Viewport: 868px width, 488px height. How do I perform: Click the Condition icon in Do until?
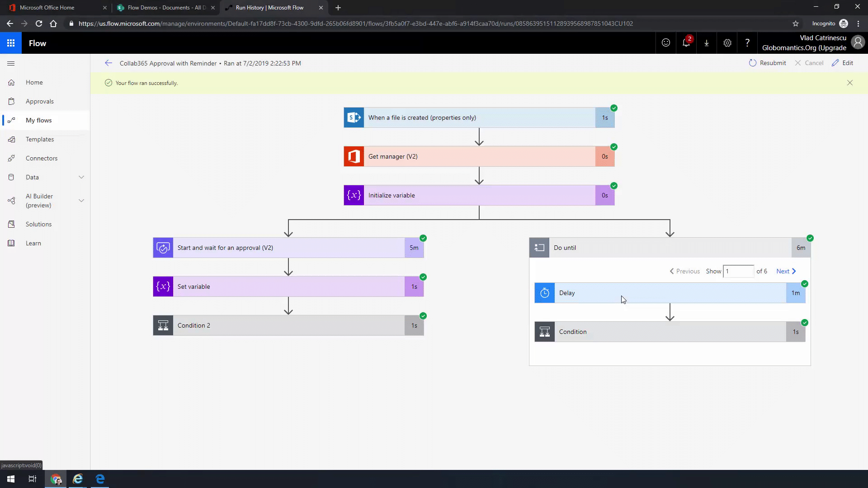(545, 332)
